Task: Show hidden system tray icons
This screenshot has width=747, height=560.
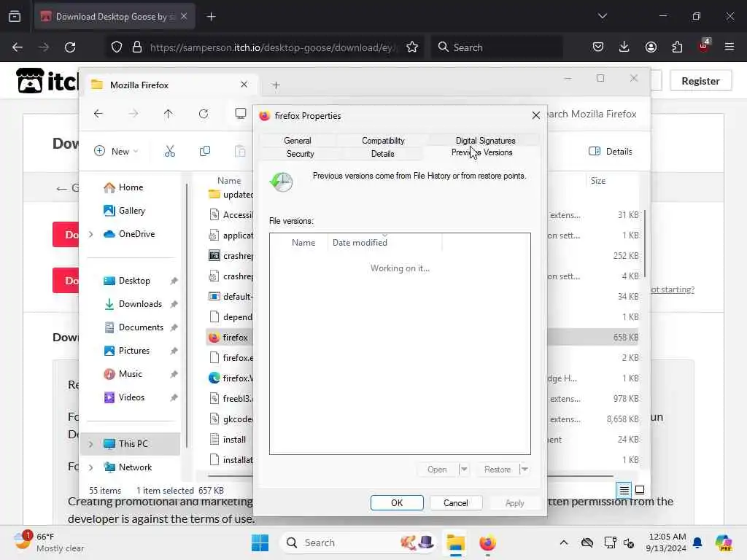Action: (x=564, y=542)
